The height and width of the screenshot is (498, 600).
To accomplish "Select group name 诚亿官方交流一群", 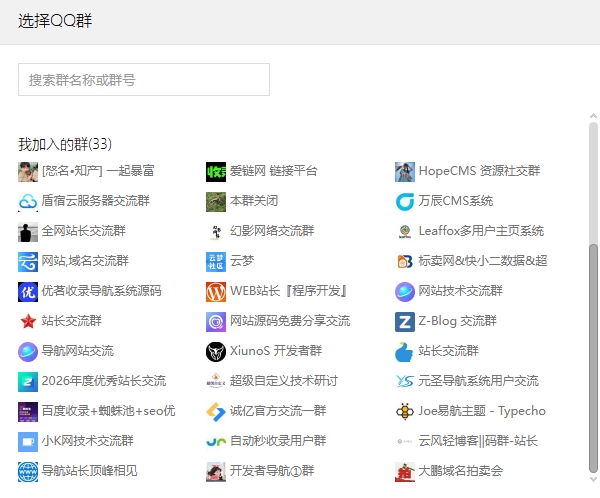I will 278,411.
